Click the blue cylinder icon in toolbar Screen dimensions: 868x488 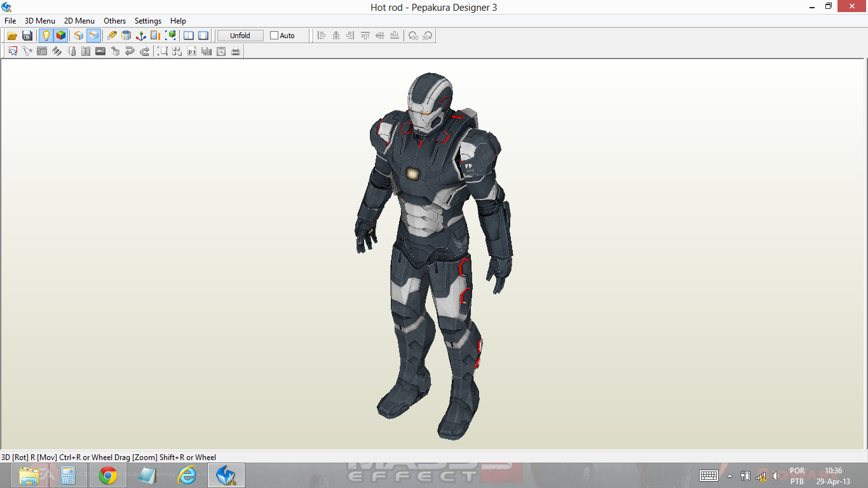pyautogui.click(x=126, y=36)
